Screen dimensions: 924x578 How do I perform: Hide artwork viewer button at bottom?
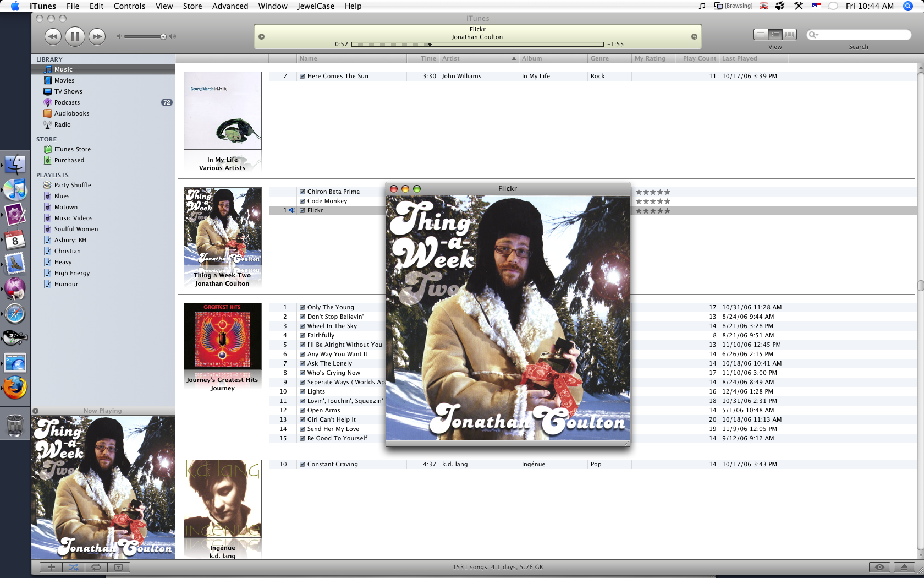(x=118, y=567)
